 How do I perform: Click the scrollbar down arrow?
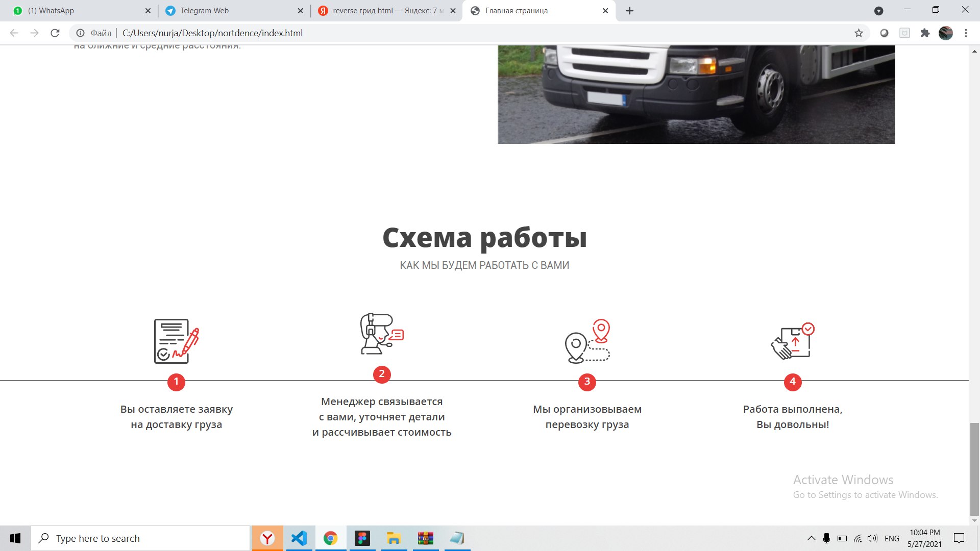coord(974,520)
